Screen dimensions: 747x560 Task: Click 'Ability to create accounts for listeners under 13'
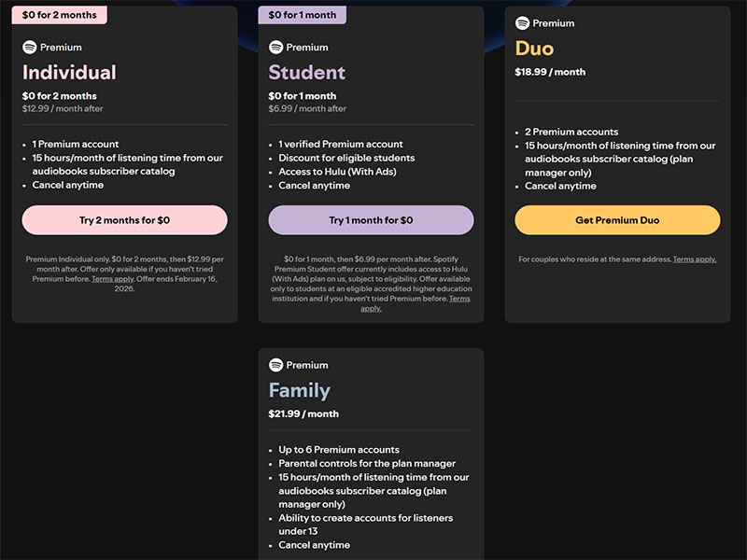[365, 525]
